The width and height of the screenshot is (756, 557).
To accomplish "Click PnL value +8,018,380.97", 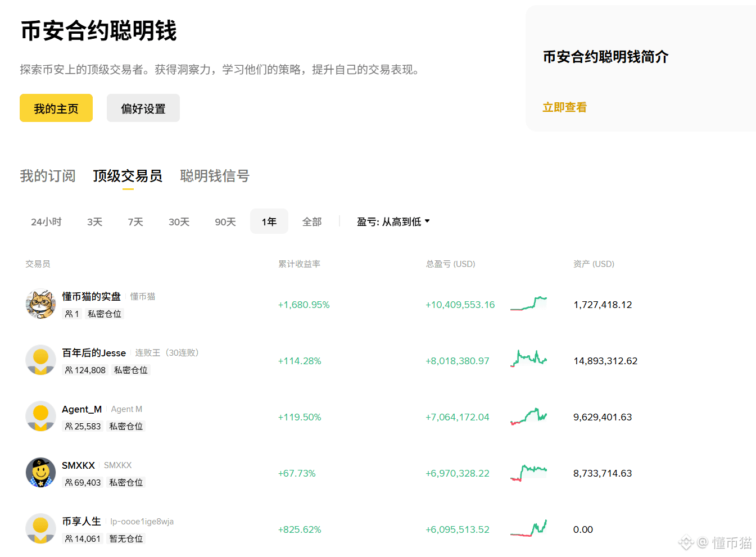I will (458, 361).
